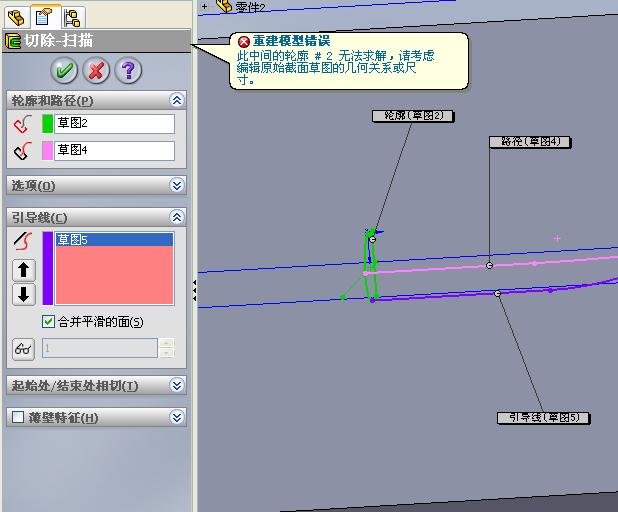Click the green profile color swatch
This screenshot has width=618, height=512.
point(47,124)
